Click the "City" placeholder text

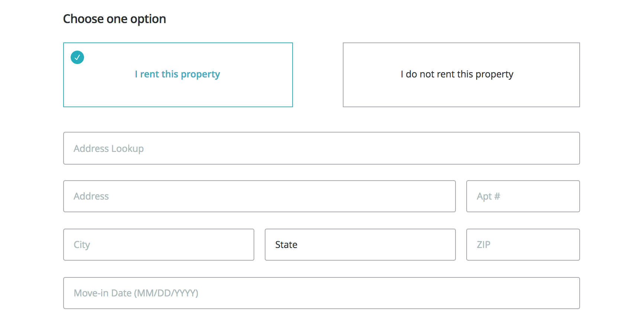(82, 245)
